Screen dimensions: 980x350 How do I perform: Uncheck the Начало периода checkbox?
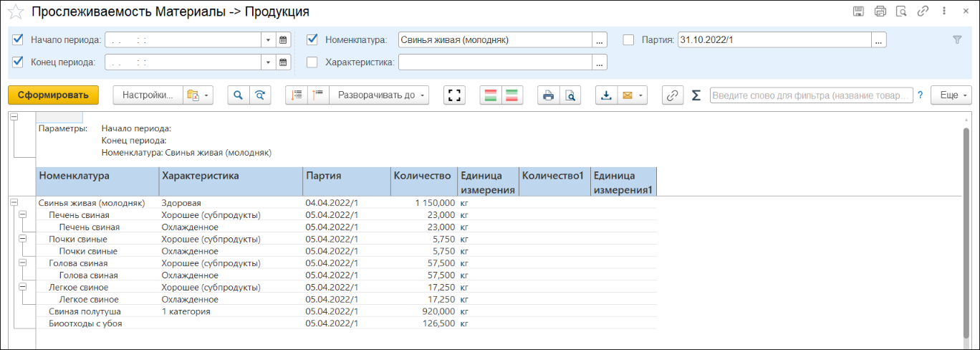pos(19,40)
